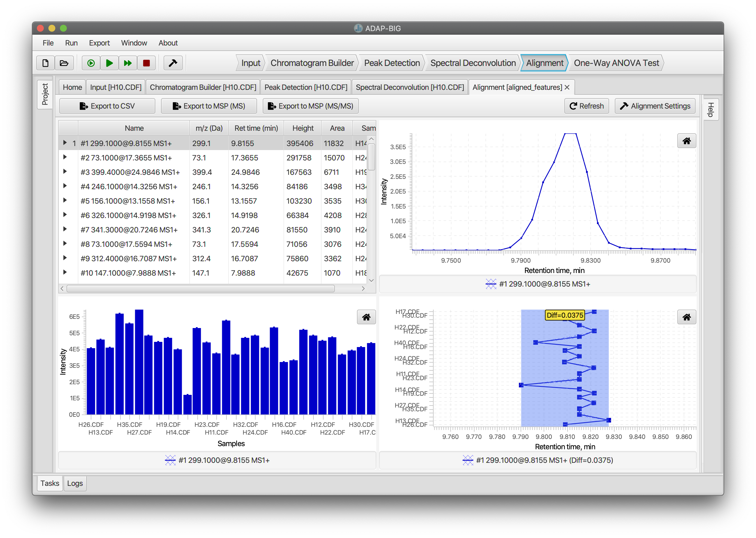Open Chromatogram Builder [H10.CDF] tab
This screenshot has width=756, height=538.
203,87
